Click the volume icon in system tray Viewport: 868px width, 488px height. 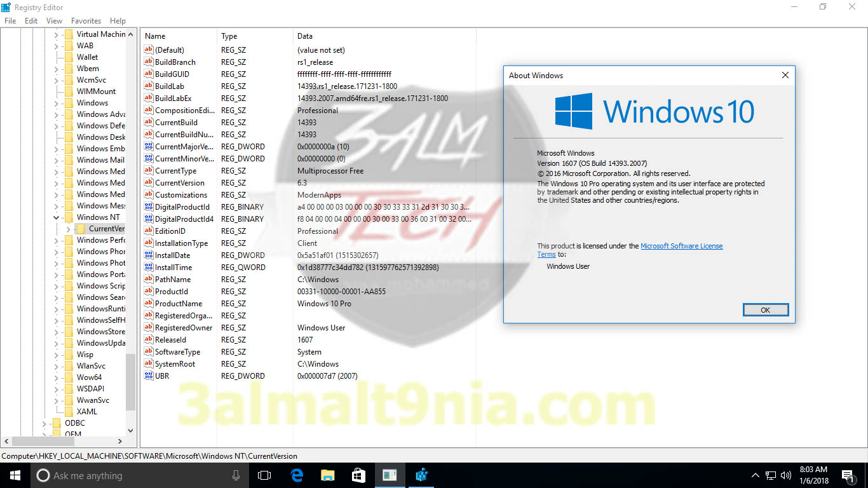786,475
